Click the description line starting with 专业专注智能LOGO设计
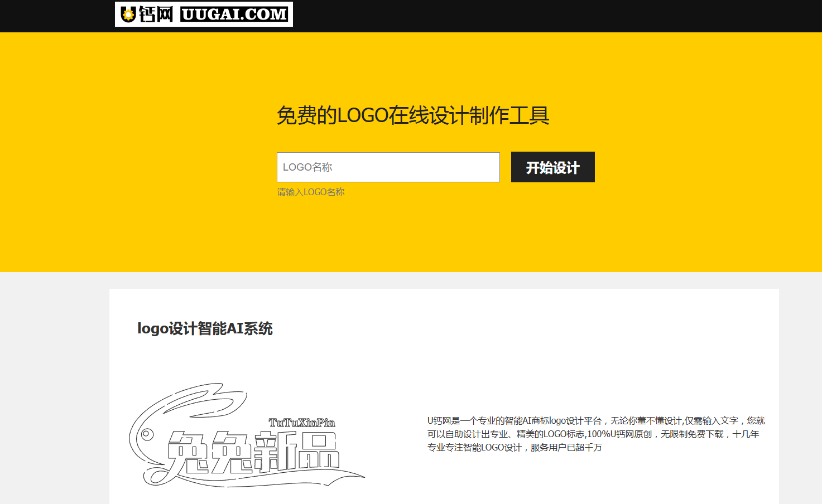 click(x=515, y=447)
